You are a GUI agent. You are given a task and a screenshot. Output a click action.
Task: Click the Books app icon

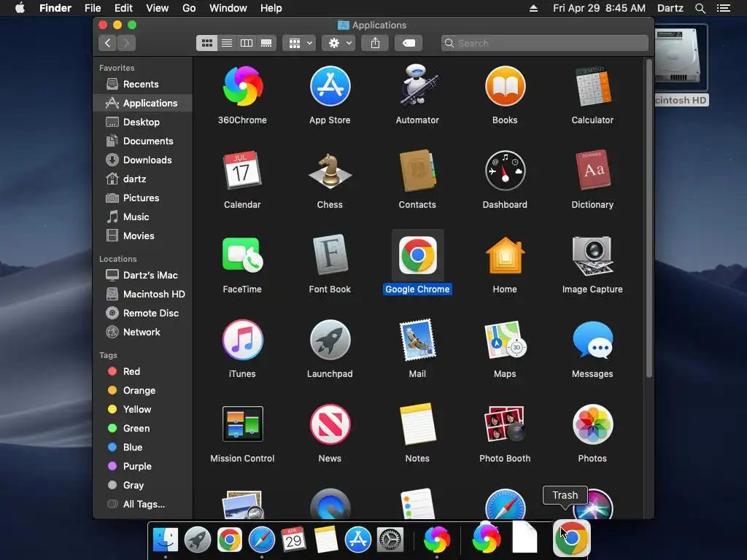coord(505,86)
